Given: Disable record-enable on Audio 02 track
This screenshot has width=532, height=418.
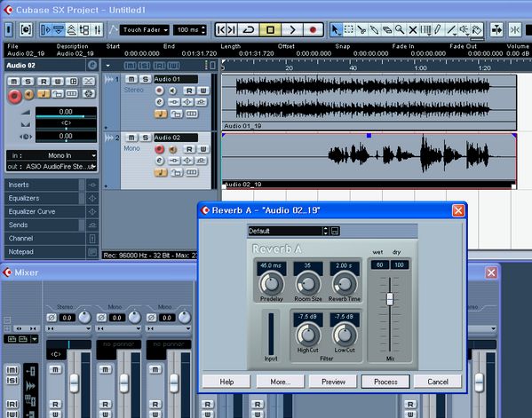Looking at the screenshot, I should (159, 149).
